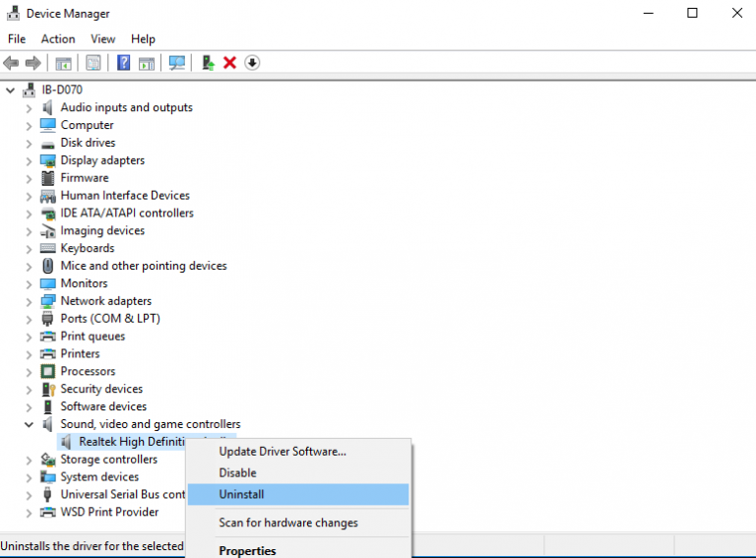Select the Disk drives tree label
The image size is (756, 558).
88,143
